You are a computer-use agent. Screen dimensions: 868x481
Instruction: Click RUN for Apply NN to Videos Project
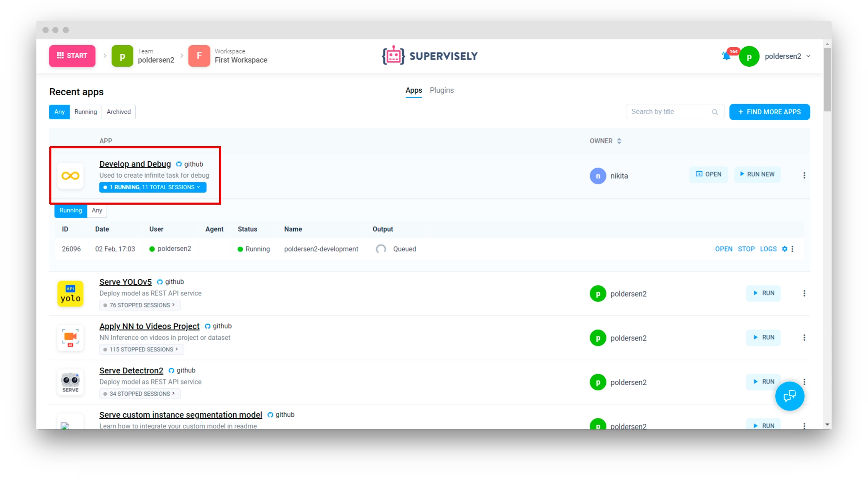[764, 337]
